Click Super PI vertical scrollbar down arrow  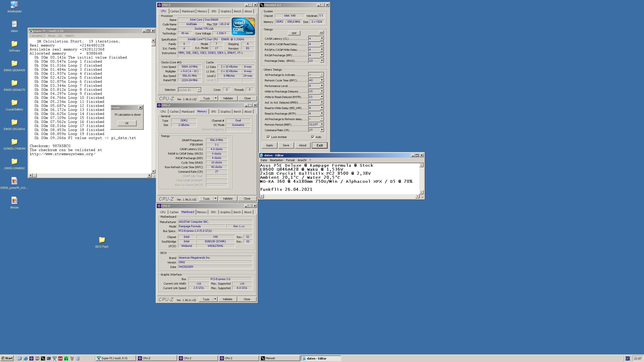(x=153, y=171)
